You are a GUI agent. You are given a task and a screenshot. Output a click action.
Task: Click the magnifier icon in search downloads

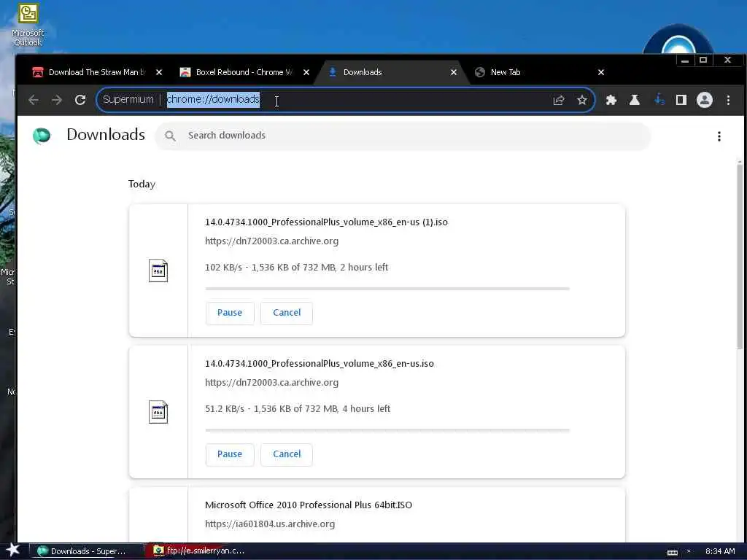pos(170,136)
